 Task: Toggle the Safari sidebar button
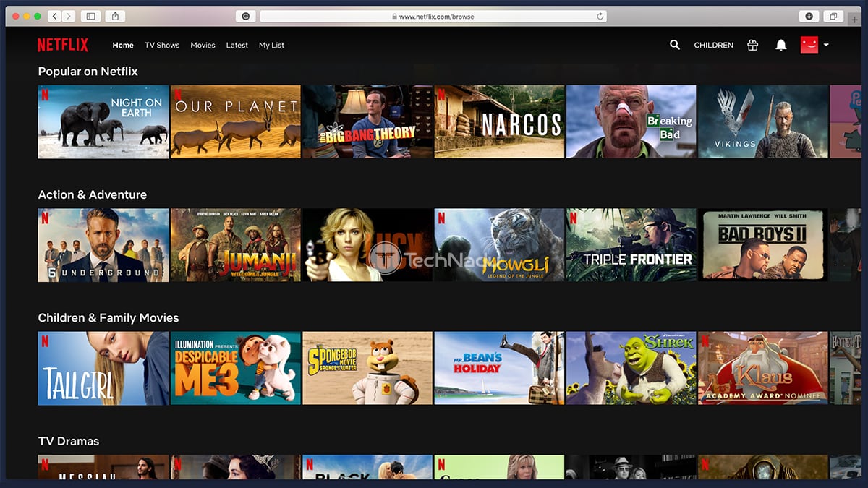(x=89, y=15)
